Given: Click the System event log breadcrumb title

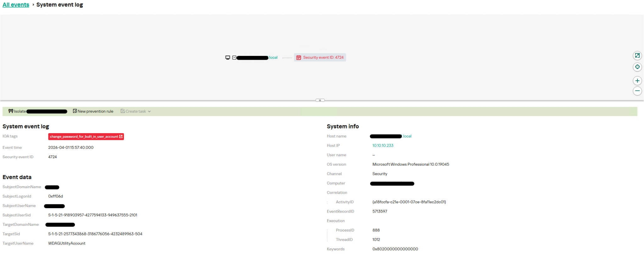Looking at the screenshot, I should pyautogui.click(x=60, y=5).
